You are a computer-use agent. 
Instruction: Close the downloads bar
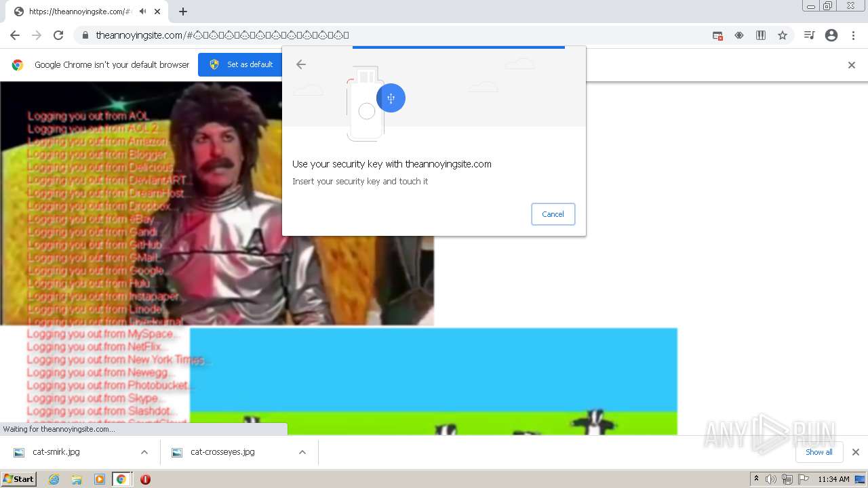[856, 452]
